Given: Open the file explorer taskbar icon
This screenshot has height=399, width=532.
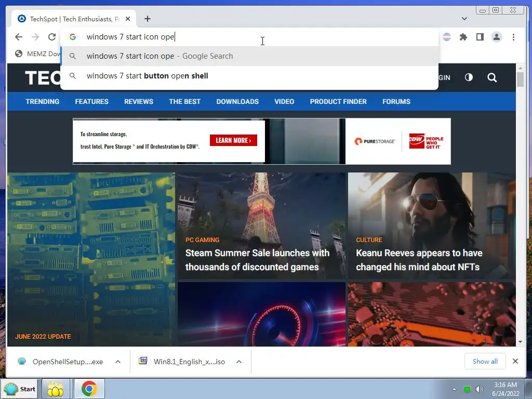Looking at the screenshot, I should (x=56, y=389).
